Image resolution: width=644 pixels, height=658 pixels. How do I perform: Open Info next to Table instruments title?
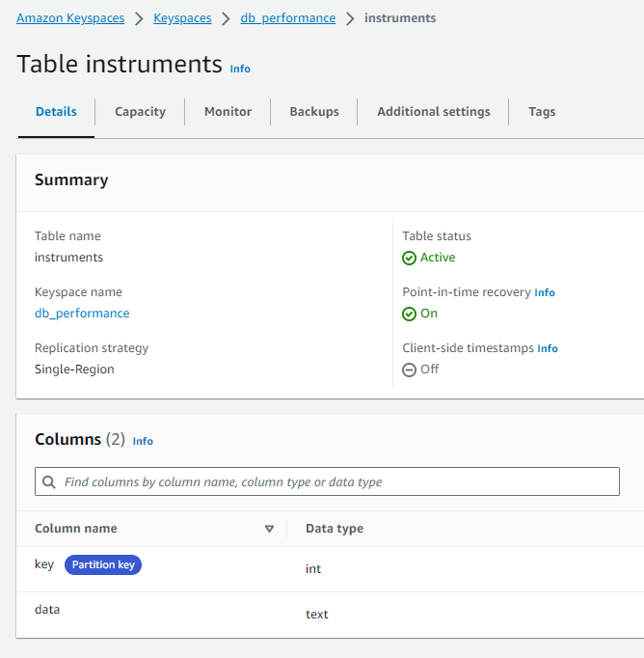[240, 69]
